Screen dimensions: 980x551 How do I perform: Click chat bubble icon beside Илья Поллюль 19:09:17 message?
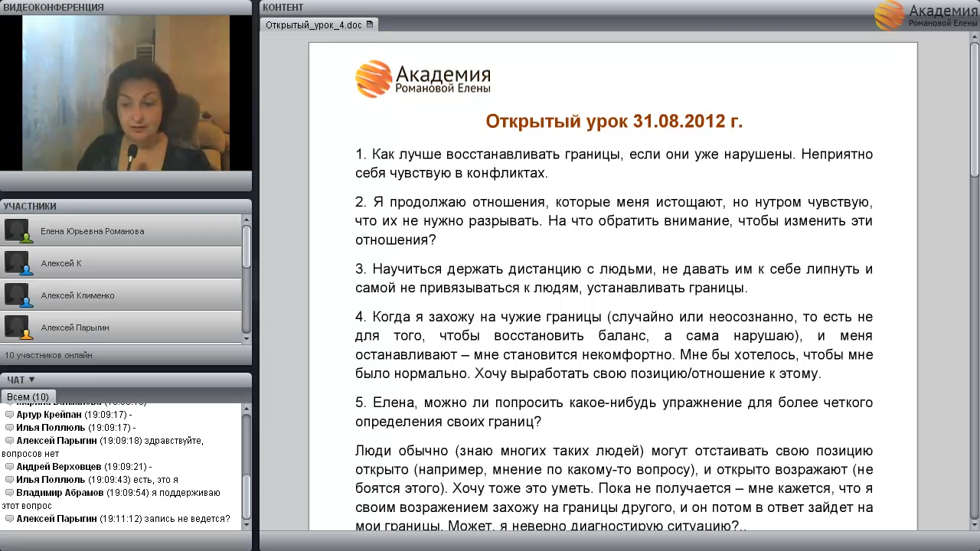(x=9, y=428)
